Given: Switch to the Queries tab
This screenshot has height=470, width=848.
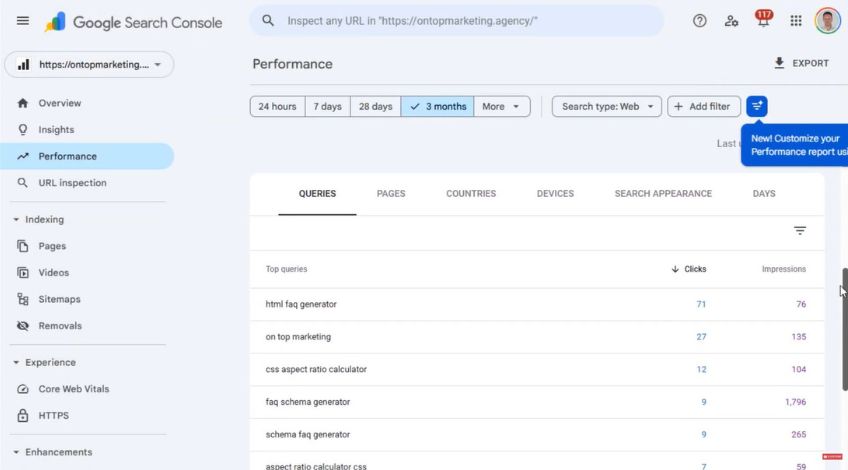Looking at the screenshot, I should click(x=317, y=194).
